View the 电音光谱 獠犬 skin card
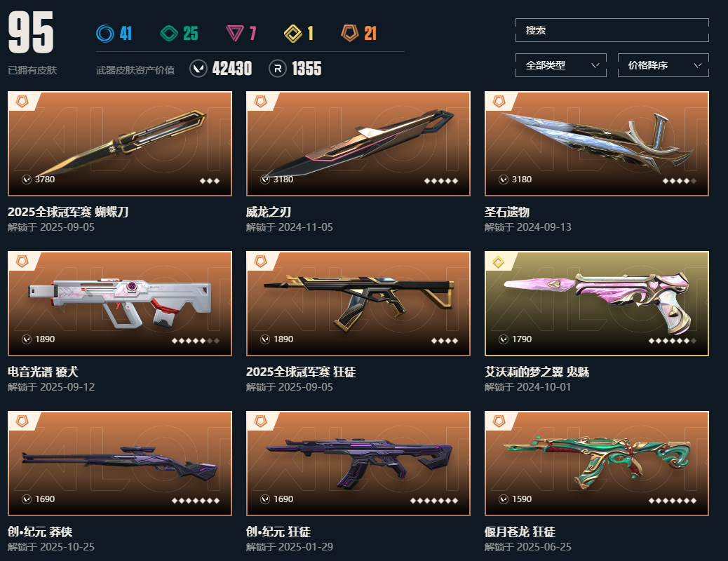 click(120, 304)
